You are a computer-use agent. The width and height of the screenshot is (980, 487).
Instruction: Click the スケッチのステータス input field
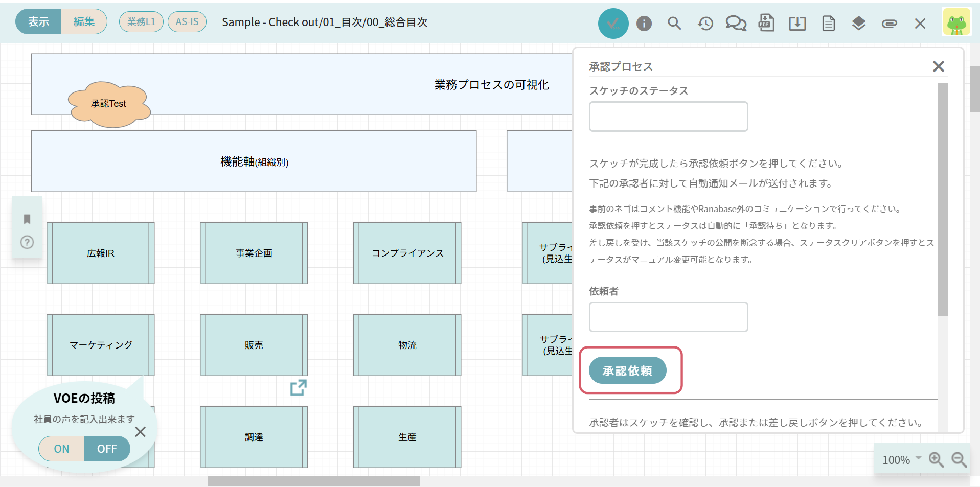tap(668, 117)
